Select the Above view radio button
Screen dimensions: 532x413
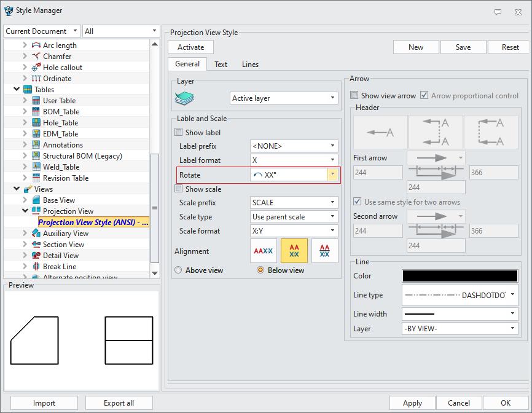pyautogui.click(x=179, y=270)
